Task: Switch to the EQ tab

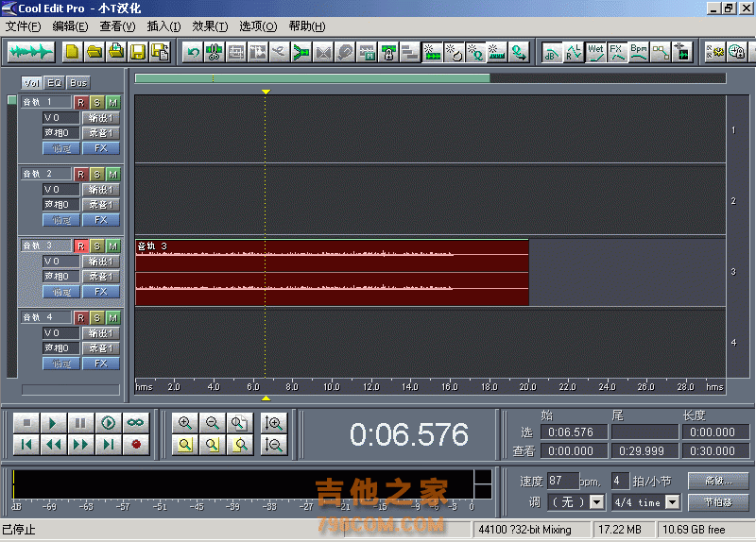Action: (x=55, y=83)
